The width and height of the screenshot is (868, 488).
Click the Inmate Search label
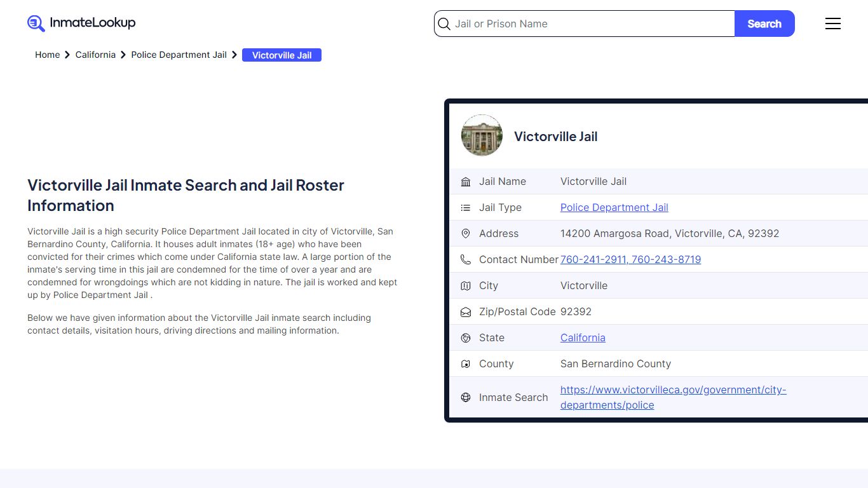[x=513, y=397]
